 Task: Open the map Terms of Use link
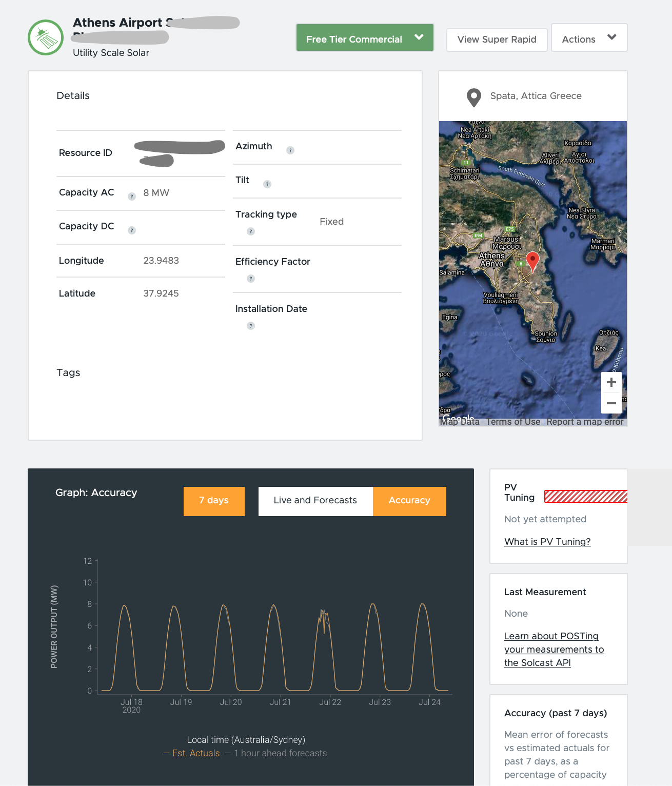513,422
